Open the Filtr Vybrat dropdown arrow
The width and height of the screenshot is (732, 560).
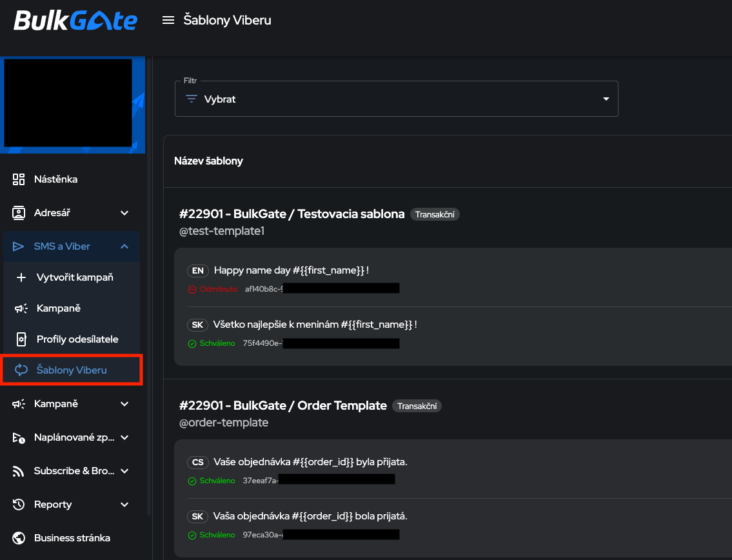point(606,99)
